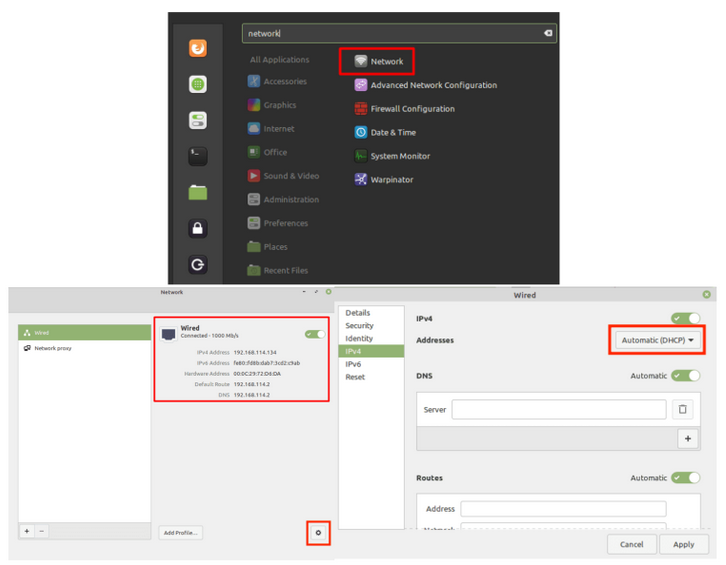The image size is (726, 565).
Task: Select the Sound & Video category
Action: point(283,176)
